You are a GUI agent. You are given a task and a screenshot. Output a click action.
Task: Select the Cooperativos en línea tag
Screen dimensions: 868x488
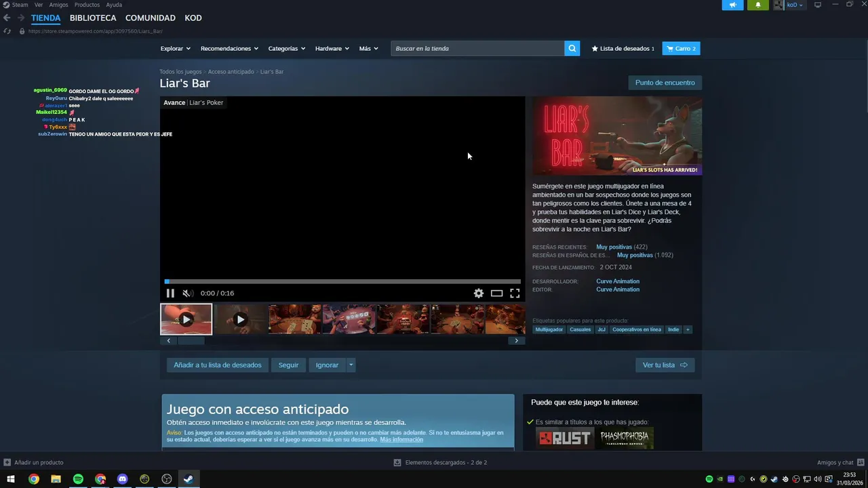637,329
